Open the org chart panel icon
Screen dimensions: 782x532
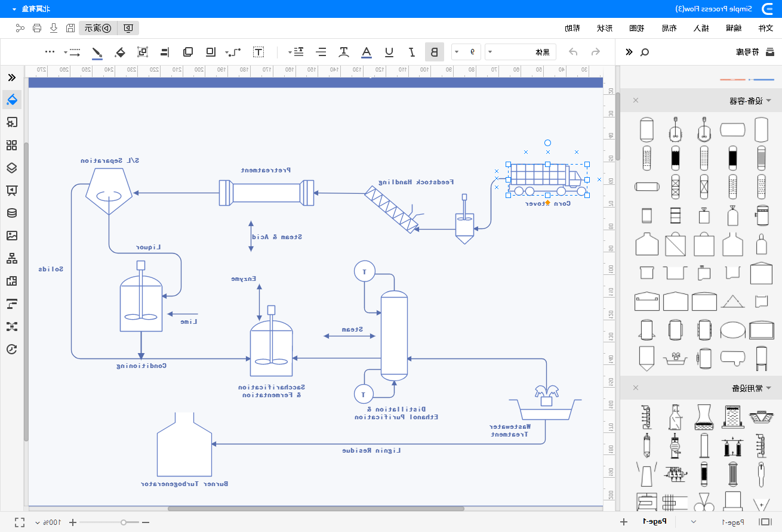[x=11, y=258]
